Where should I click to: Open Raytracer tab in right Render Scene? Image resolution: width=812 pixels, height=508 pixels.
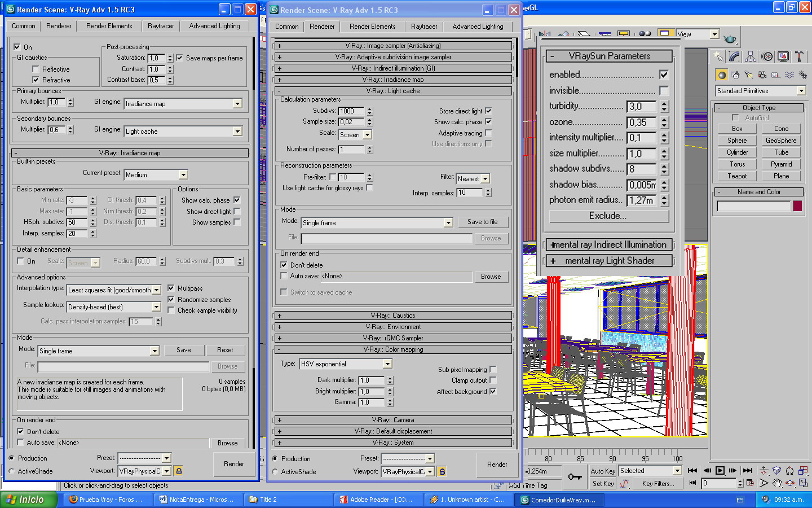pyautogui.click(x=424, y=27)
